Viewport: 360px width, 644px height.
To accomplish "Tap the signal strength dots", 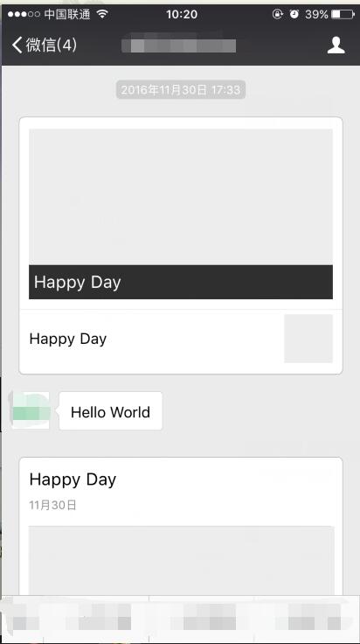I will click(24, 14).
